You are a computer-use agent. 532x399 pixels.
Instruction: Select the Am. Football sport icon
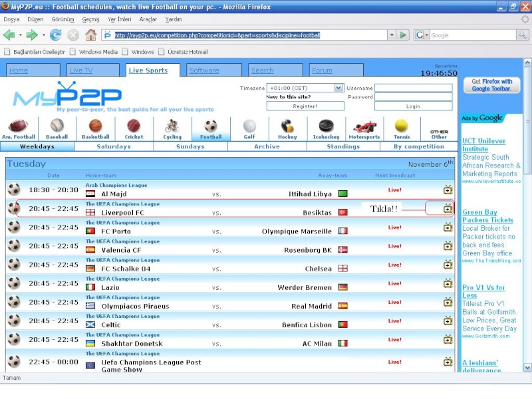click(x=19, y=126)
